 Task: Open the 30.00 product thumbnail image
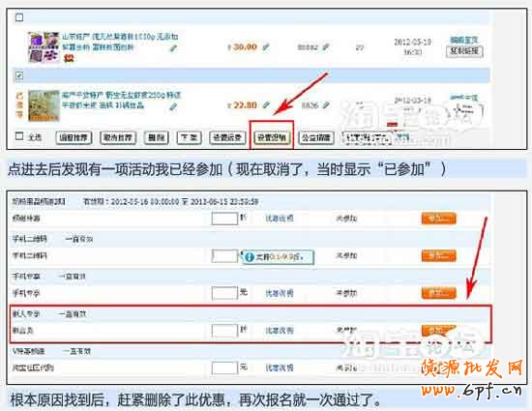tap(44, 47)
